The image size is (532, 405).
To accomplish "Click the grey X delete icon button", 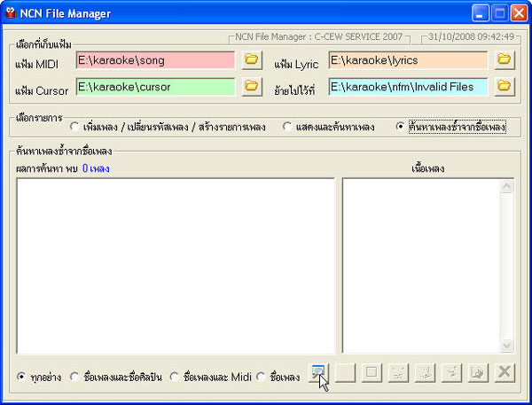I will point(505,373).
